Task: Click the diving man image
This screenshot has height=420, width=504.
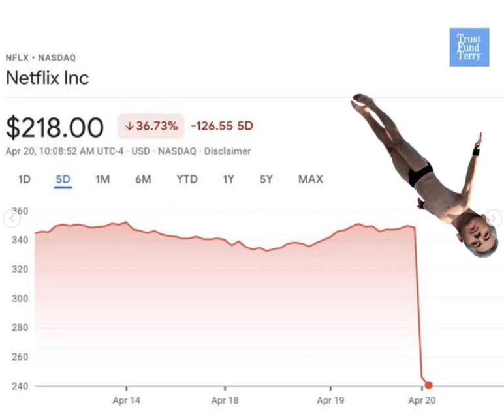Action: tap(424, 170)
